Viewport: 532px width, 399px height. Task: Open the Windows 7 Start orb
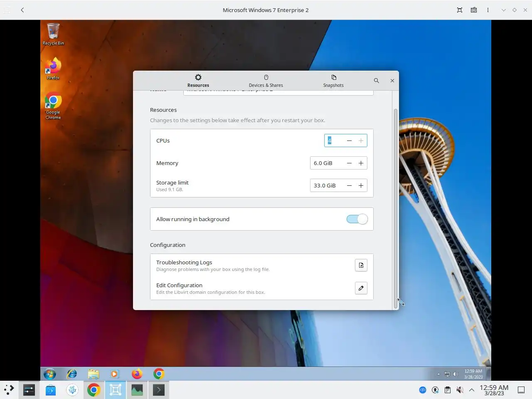(x=50, y=374)
